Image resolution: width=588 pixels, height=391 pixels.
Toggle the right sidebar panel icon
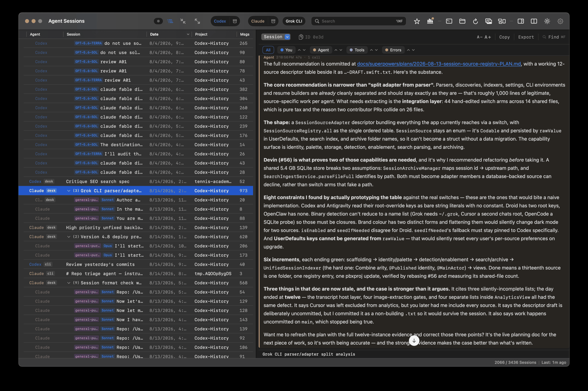(521, 21)
